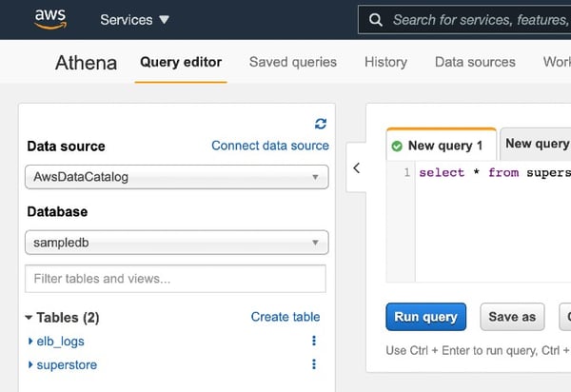Click the green success icon on New query 1
The height and width of the screenshot is (392, 571).
(397, 146)
